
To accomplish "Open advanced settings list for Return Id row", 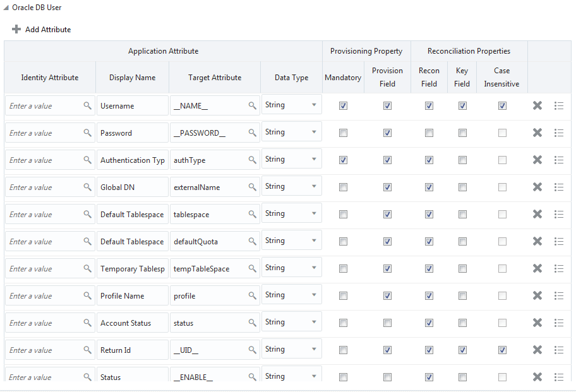I will coord(559,350).
